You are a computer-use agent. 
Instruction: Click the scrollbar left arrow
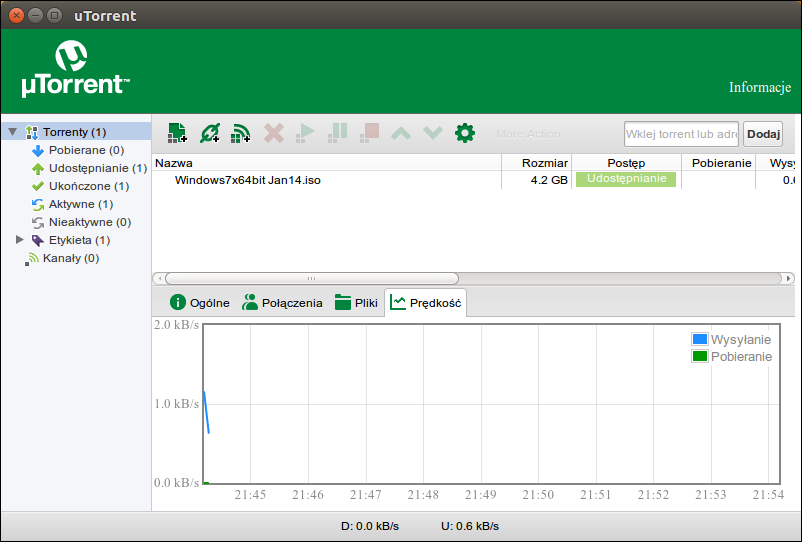[x=160, y=279]
